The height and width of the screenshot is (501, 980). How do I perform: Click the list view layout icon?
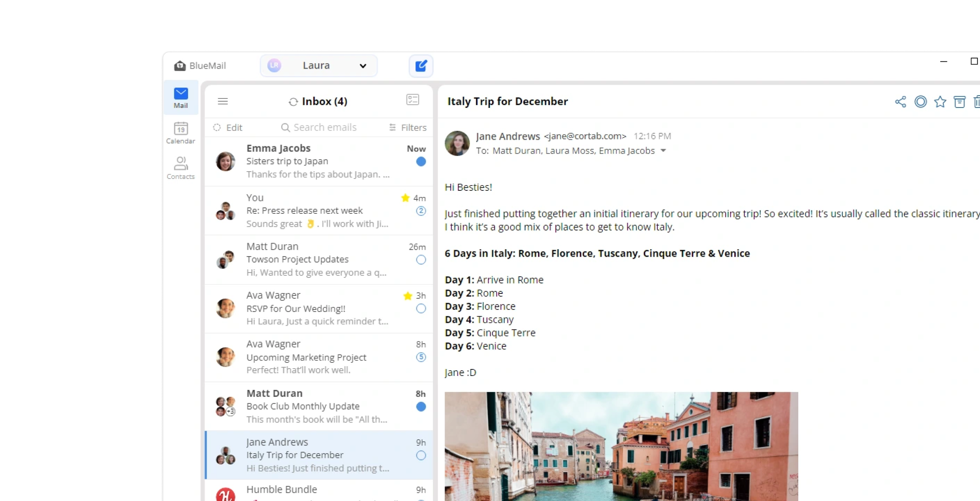click(412, 100)
